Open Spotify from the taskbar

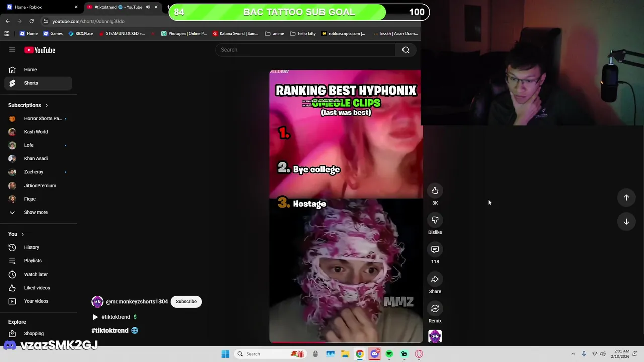389,354
